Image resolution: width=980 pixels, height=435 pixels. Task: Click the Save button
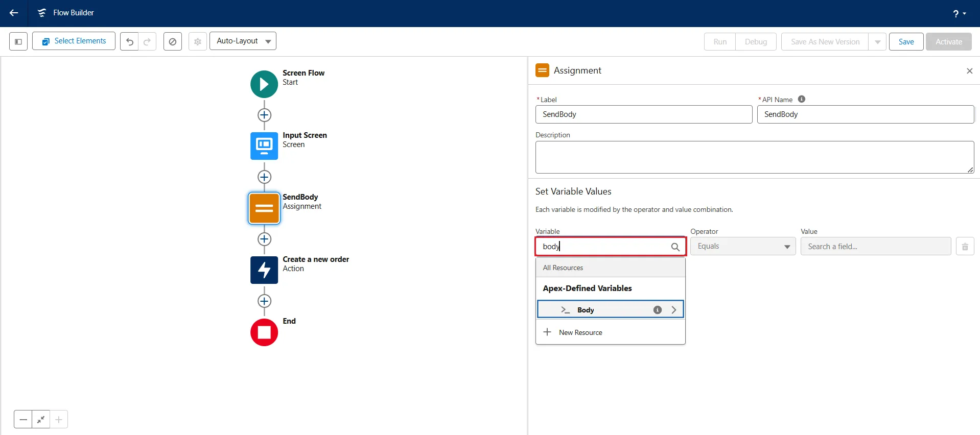[906, 42]
